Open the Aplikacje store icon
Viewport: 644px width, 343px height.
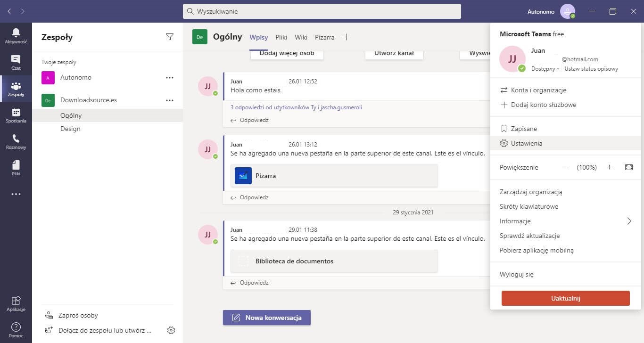tap(16, 304)
